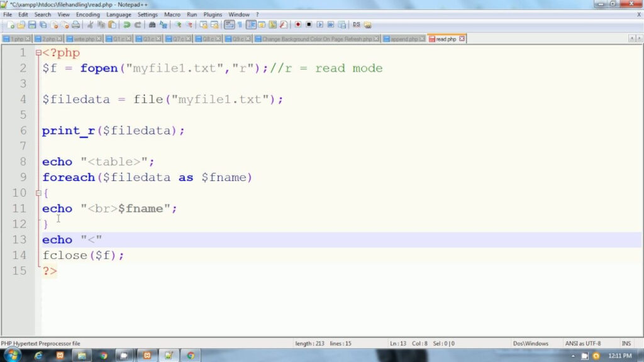Viewport: 644px width, 362px height.
Task: Launch Internet Explorer from the taskbar
Action: pyautogui.click(x=38, y=356)
